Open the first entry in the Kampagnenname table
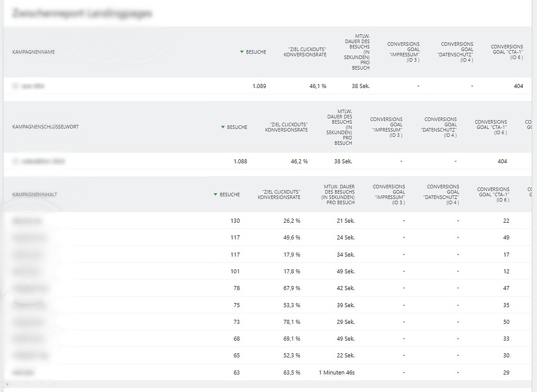The height and width of the screenshot is (392, 537). (x=34, y=85)
